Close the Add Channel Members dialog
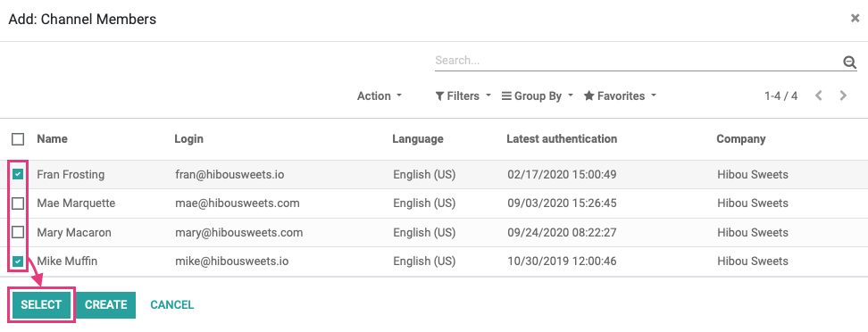Screen dimensions: 868x332 coord(855,18)
